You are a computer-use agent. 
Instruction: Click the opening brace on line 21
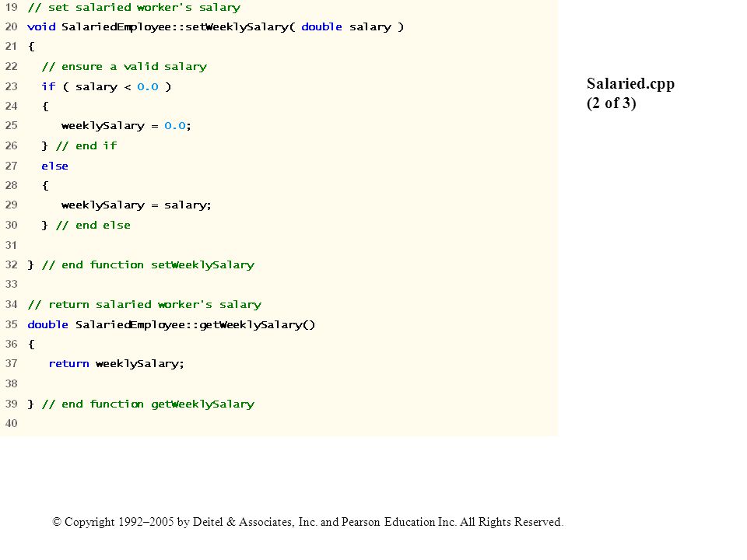click(31, 47)
